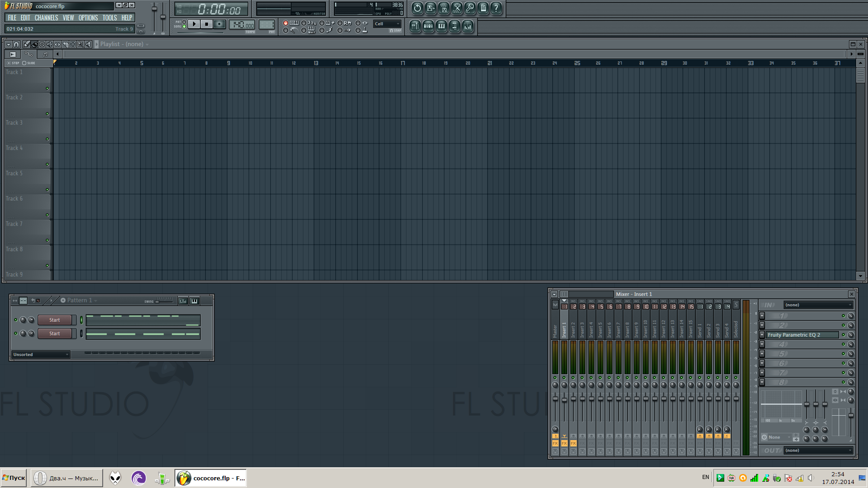Open the Cell snap dropdown
The height and width of the screenshot is (488, 868).
[387, 24]
